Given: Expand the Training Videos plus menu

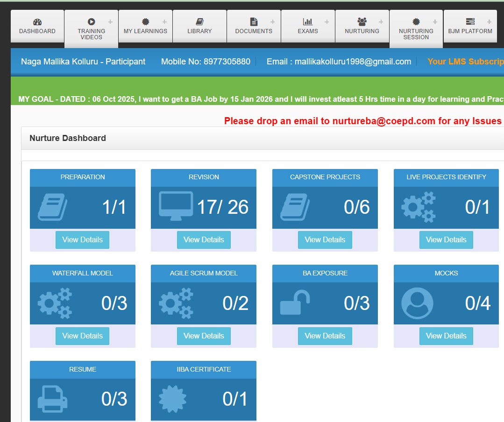Looking at the screenshot, I should 110,21.
